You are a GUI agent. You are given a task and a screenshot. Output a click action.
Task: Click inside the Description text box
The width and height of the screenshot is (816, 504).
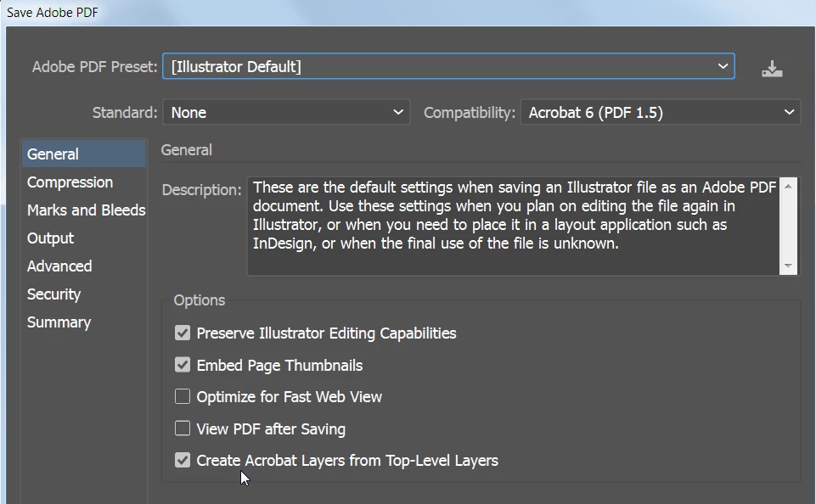pyautogui.click(x=513, y=227)
